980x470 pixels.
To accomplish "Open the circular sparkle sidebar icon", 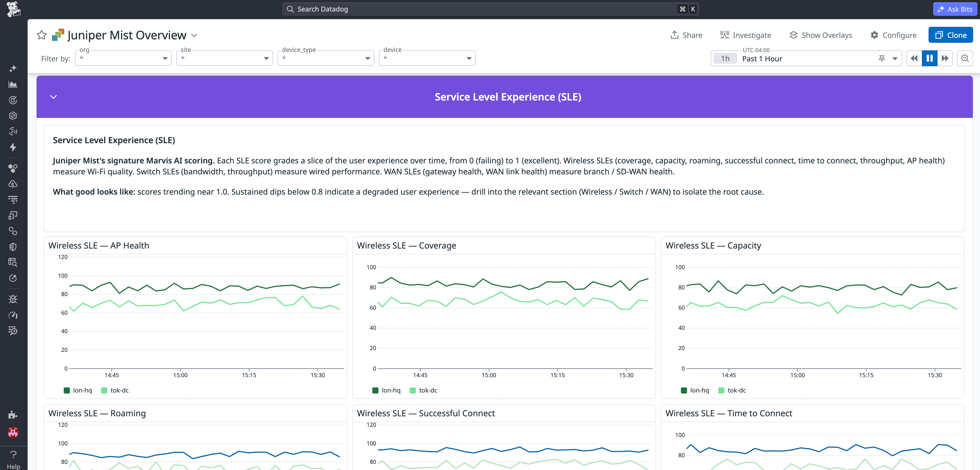I will point(13,278).
